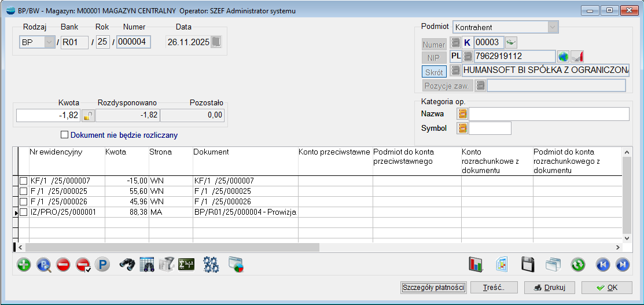Expand the Podmiot Kontrahent dropdown
The height and width of the screenshot is (305, 644).
coord(553,27)
